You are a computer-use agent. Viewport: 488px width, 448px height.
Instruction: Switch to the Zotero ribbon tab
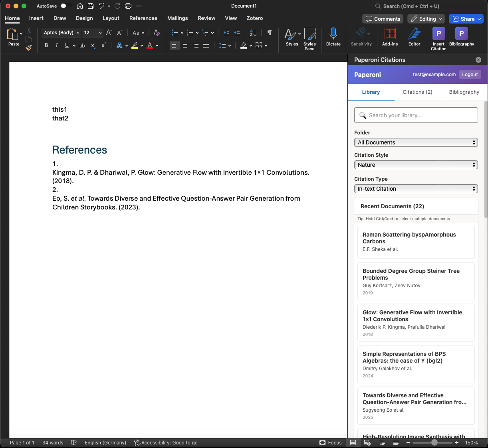point(254,18)
